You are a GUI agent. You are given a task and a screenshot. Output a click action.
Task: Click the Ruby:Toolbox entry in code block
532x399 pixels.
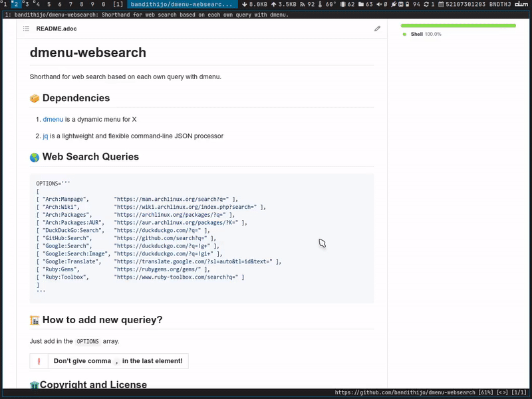coord(65,277)
